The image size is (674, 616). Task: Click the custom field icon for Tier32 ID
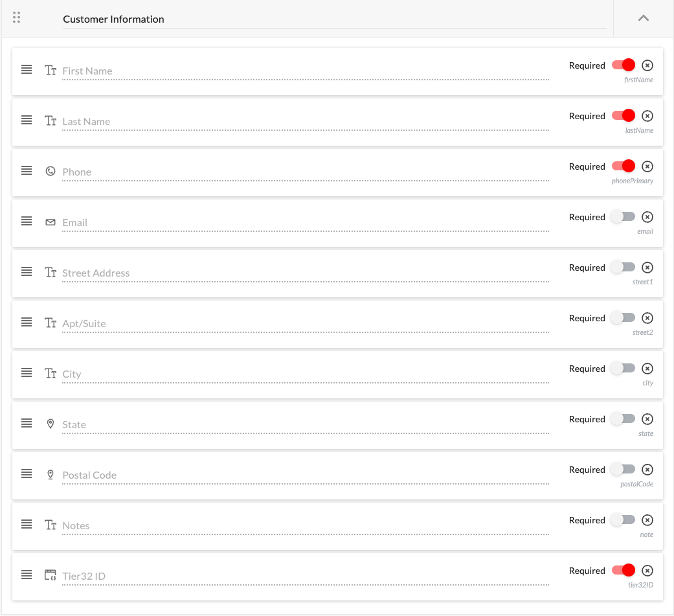point(51,575)
